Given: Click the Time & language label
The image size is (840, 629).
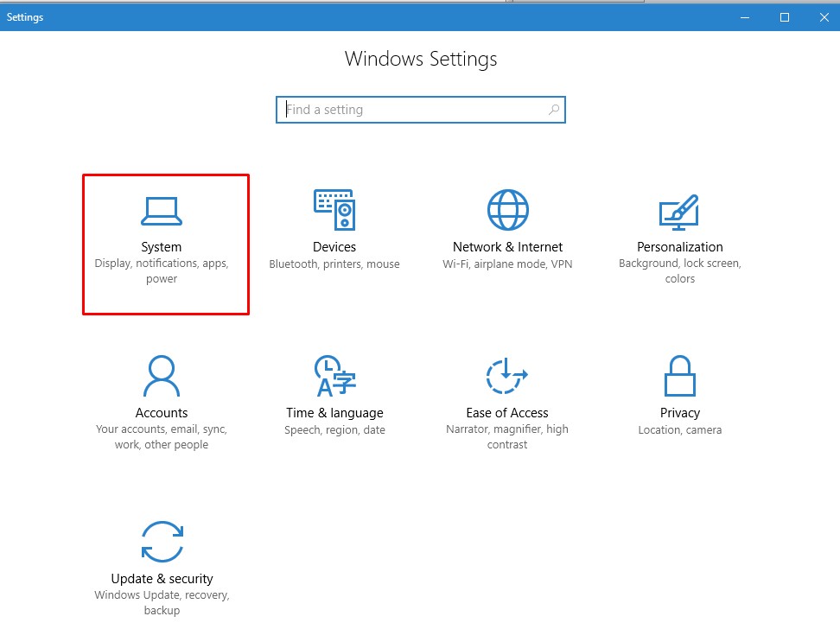Looking at the screenshot, I should tap(334, 413).
